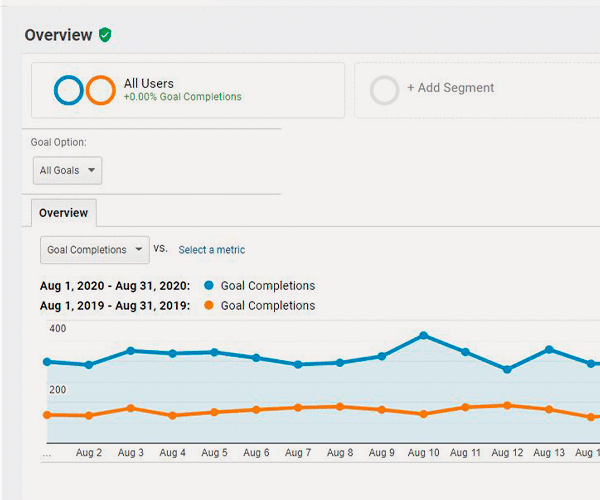Open the All Goals dropdown

point(67,170)
